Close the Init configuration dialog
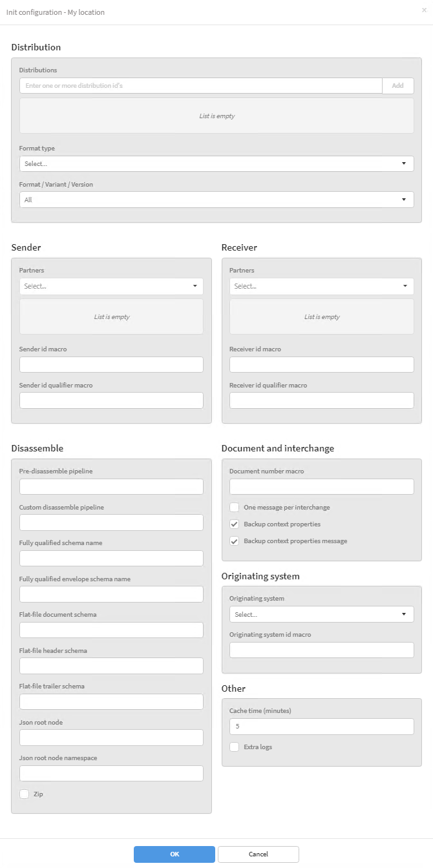Screen dimensions: 433x868 pos(424,10)
